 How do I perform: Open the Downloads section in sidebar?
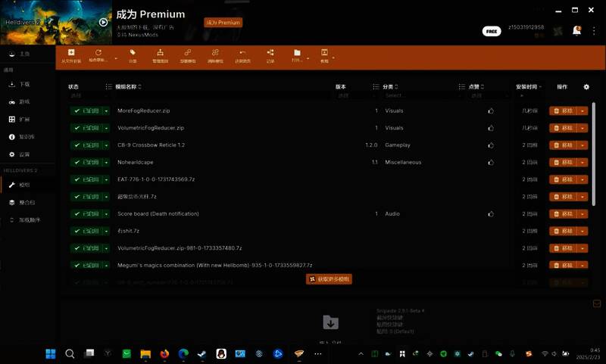24,85
